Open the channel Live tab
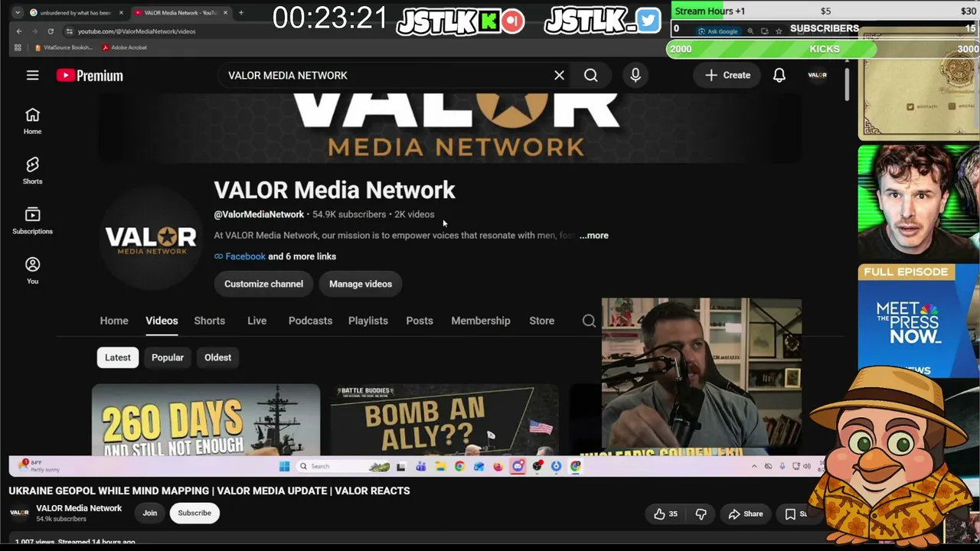The height and width of the screenshot is (551, 980). [x=256, y=321]
